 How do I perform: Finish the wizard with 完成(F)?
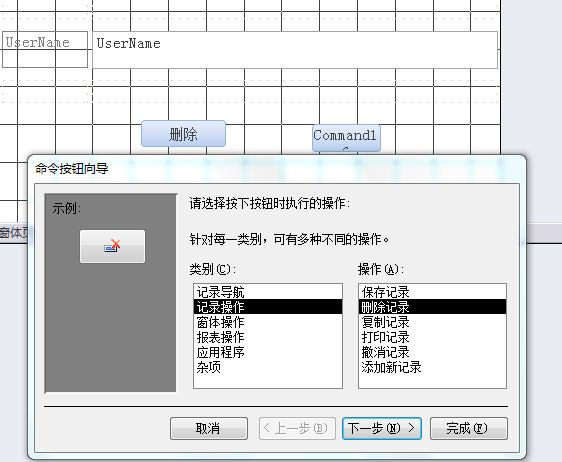[469, 428]
